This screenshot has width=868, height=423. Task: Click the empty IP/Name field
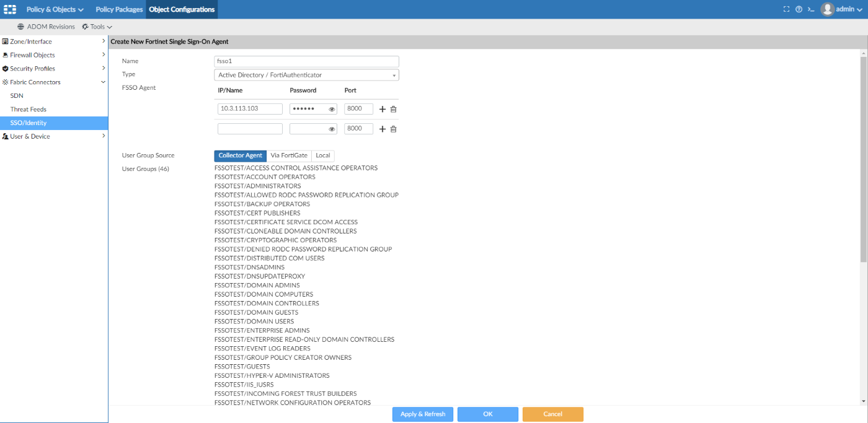pos(250,129)
